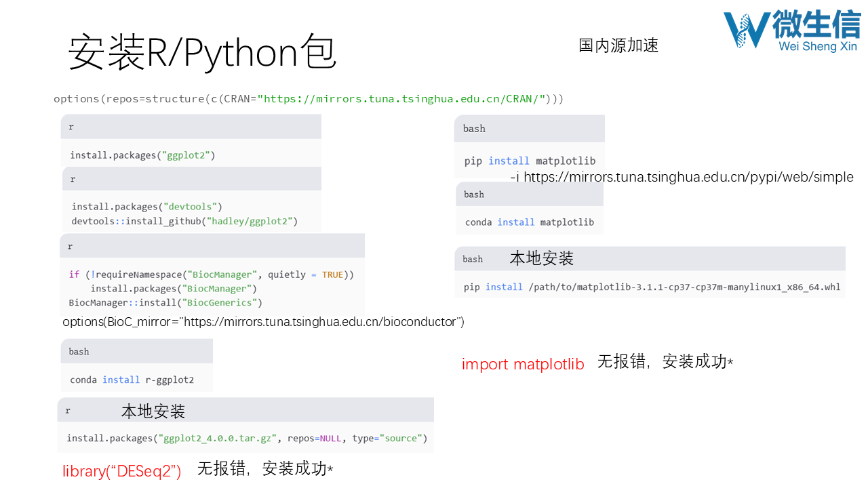Click the pip install matplotlib .whl path line
The width and height of the screenshot is (868, 488).
coord(652,287)
